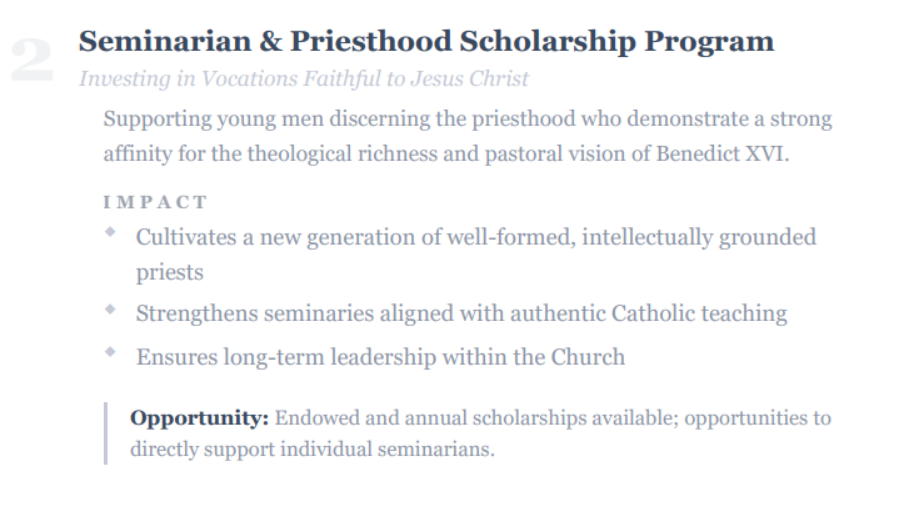Click the heading "Seminarian & Priesthood Scholarship Program"
The image size is (901, 530).
point(425,42)
